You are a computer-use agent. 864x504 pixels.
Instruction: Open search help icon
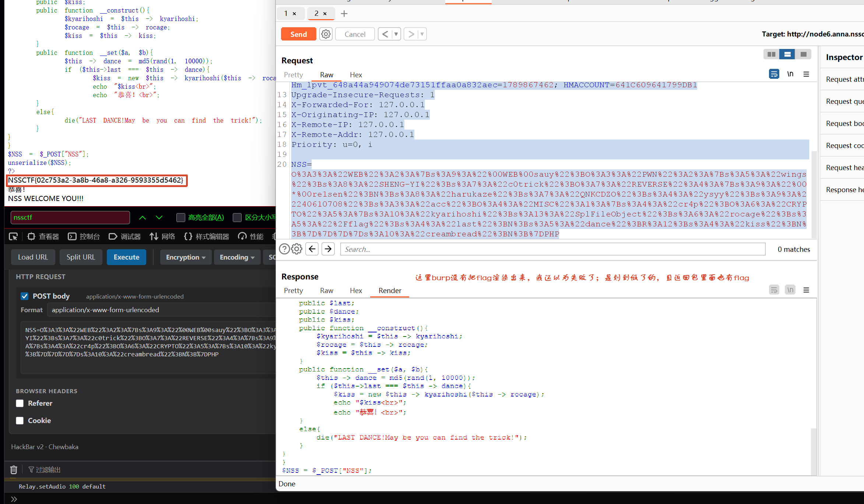[x=284, y=249]
